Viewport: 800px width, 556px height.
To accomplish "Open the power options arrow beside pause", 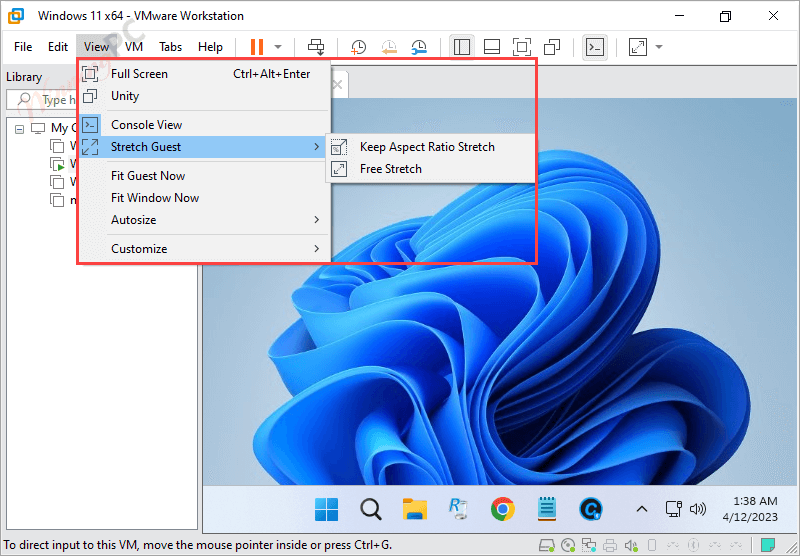I will coord(278,47).
